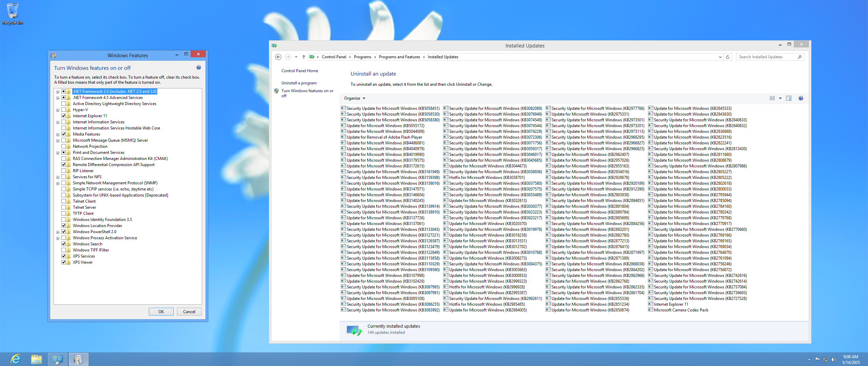
Task: Enable the Network Projection checkbox
Action: (63, 146)
